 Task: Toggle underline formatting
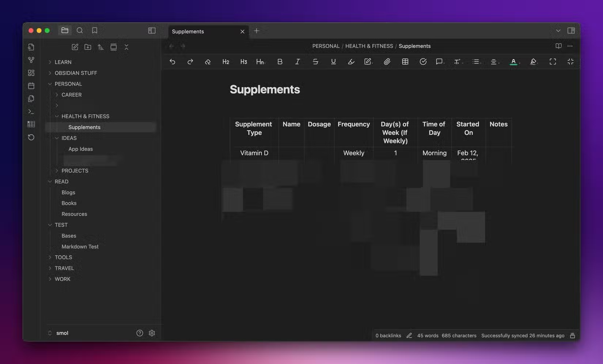click(x=333, y=61)
